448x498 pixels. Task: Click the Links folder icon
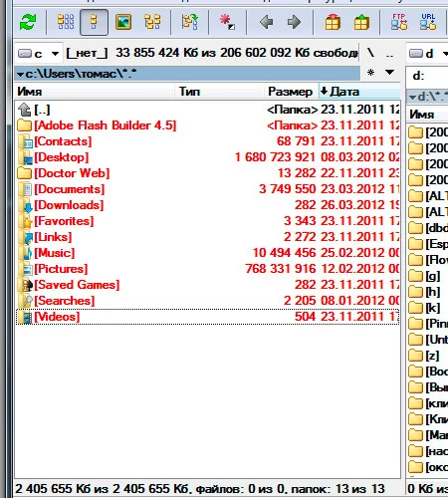point(25,237)
